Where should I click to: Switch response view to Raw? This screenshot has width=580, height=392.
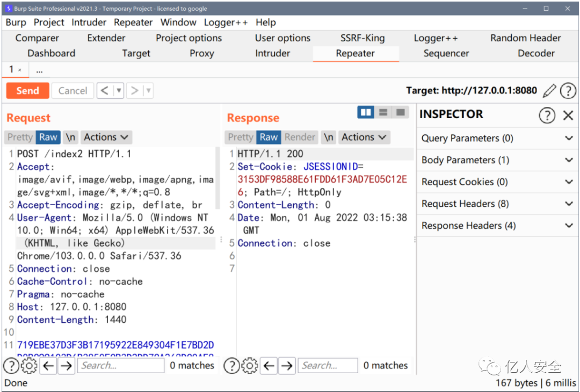pyautogui.click(x=269, y=137)
